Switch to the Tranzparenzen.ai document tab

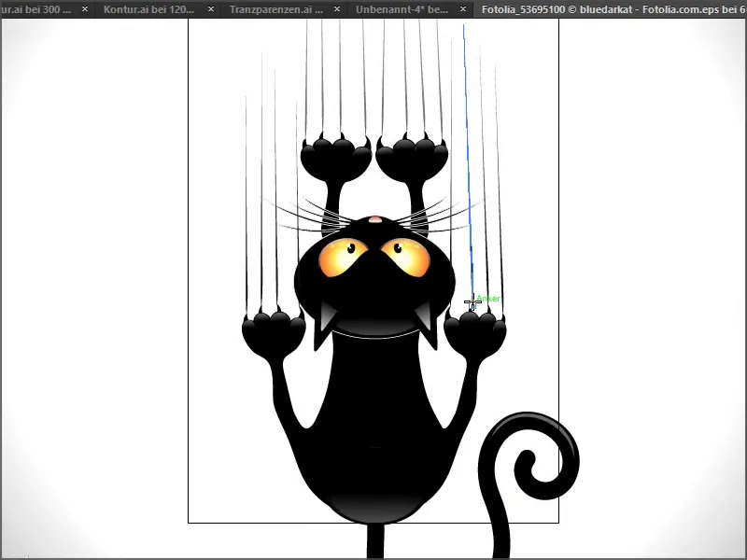pos(275,9)
